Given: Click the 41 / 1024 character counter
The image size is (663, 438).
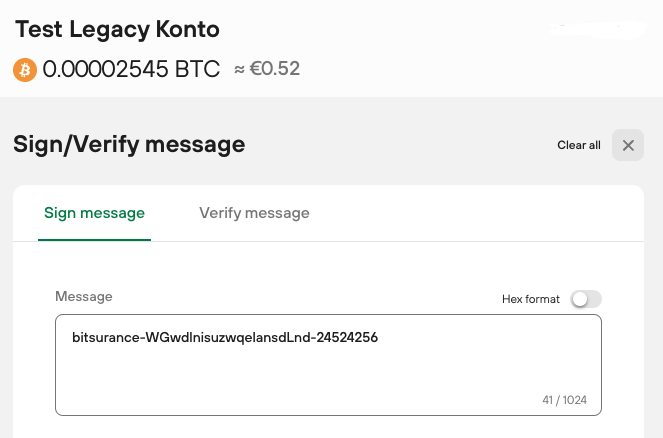Looking at the screenshot, I should coord(564,400).
